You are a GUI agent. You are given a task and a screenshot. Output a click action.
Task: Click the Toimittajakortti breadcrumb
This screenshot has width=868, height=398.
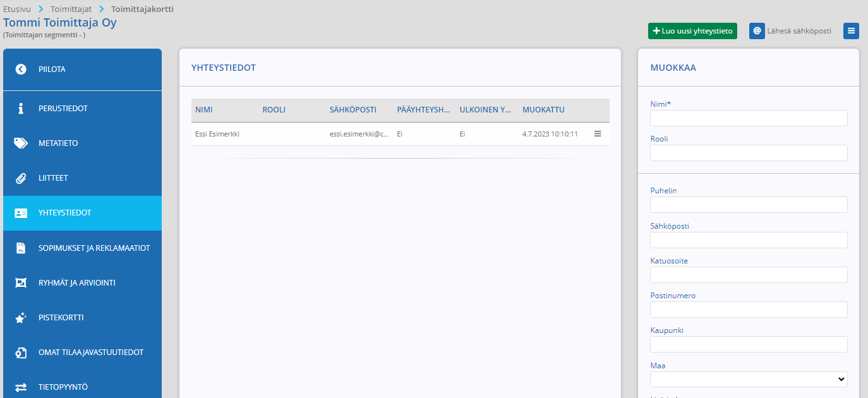pos(142,9)
